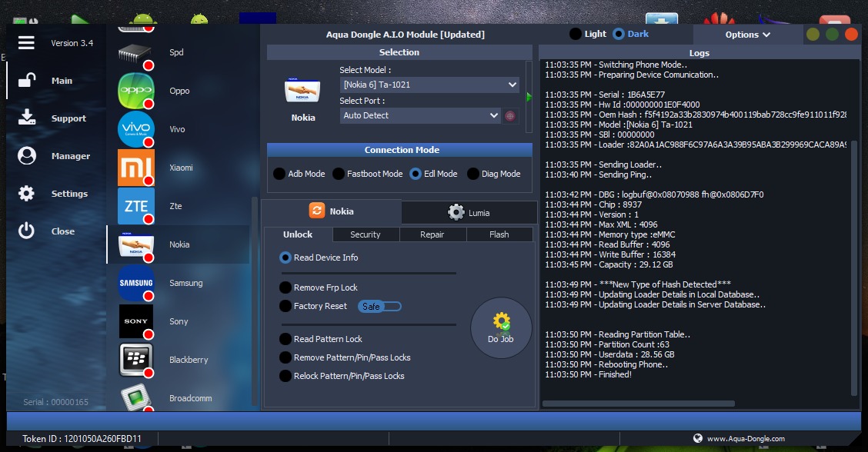Click the olive window control button
This screenshot has height=452, width=868.
(x=813, y=35)
